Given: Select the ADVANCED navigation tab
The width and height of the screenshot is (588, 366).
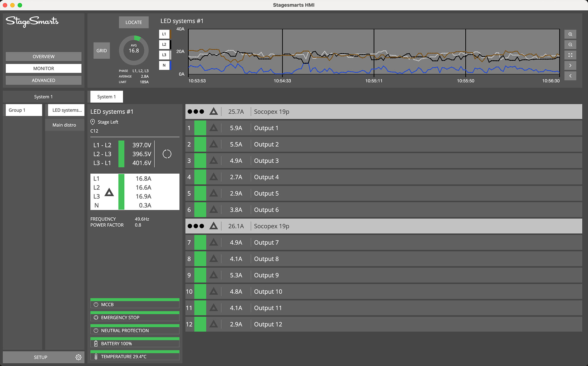Looking at the screenshot, I should tap(43, 80).
